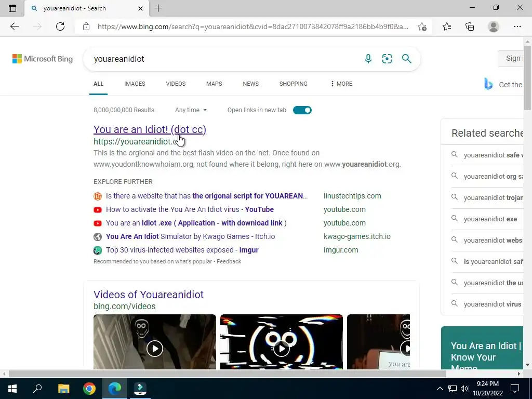Screen dimensions: 532x399
Task: Add this page to favorites star icon
Action: coord(422,26)
